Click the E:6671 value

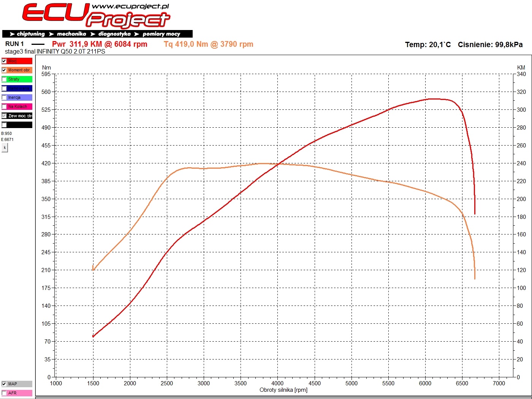[x=7, y=139]
